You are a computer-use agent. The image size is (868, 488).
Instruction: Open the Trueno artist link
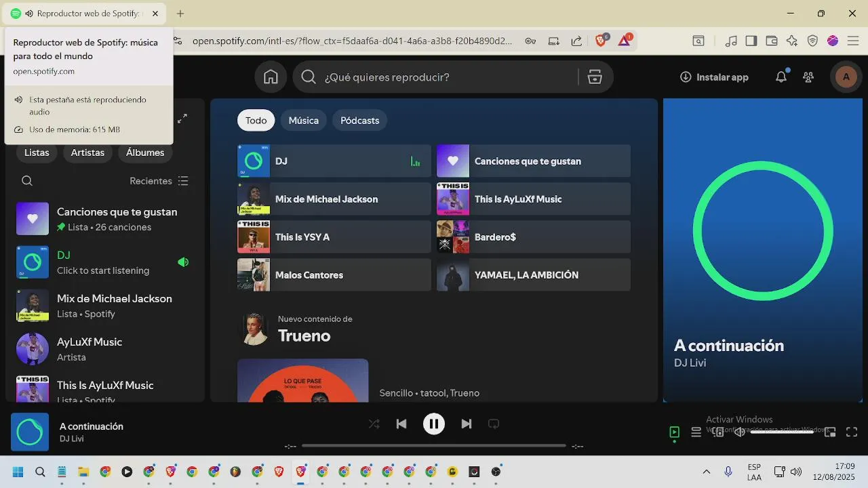pyautogui.click(x=304, y=336)
